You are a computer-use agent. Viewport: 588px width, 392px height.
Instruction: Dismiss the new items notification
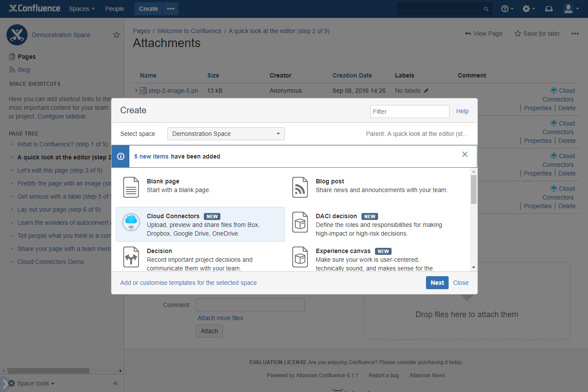click(465, 154)
